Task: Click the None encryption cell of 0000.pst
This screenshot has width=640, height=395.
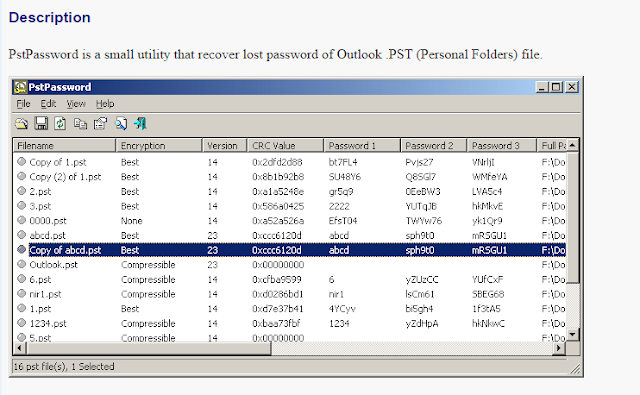Action: point(131,221)
